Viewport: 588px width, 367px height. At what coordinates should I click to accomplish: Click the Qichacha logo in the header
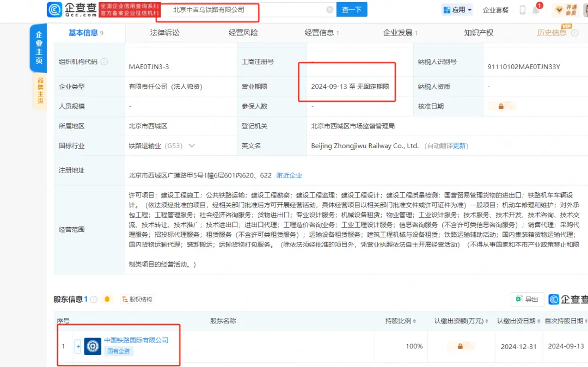[x=72, y=9]
